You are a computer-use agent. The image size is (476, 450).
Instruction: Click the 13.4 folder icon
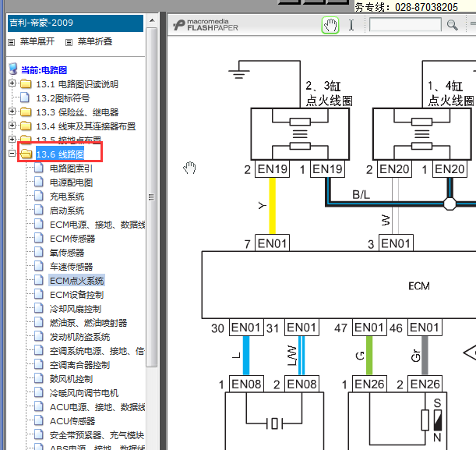[x=26, y=126]
